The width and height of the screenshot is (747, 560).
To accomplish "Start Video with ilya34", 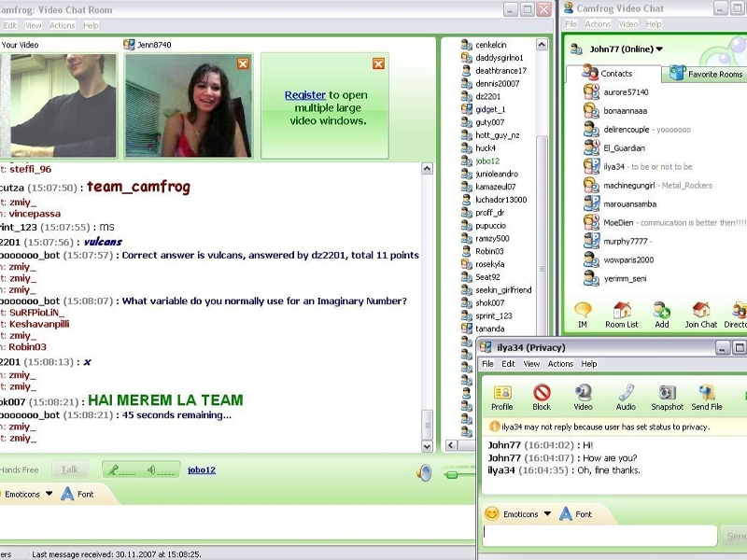I will coord(583,398).
